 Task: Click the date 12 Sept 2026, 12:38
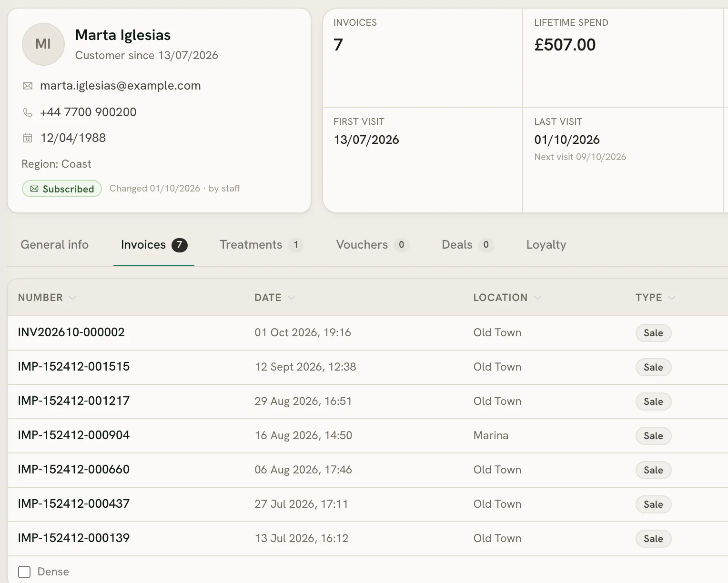coord(305,367)
